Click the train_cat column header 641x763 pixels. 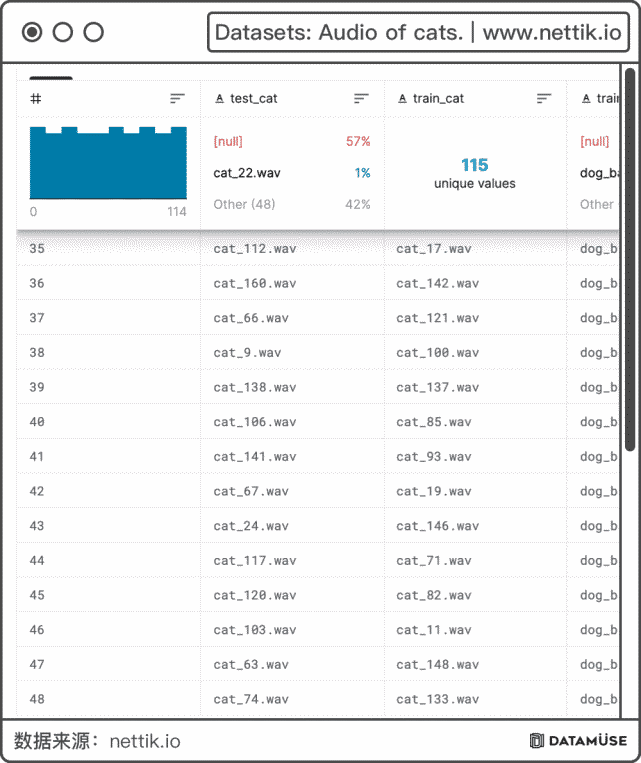[438, 99]
